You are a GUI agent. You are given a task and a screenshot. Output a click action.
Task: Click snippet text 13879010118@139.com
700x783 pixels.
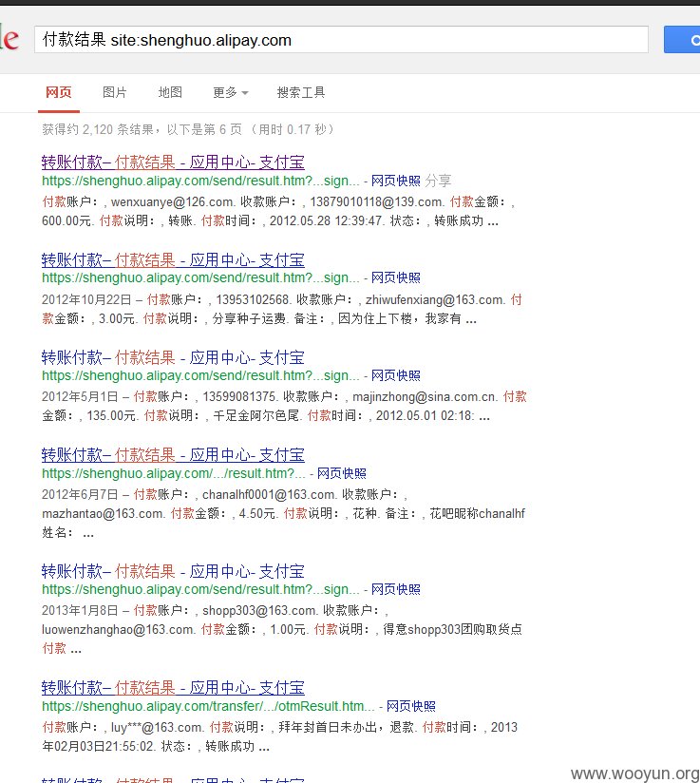(x=377, y=201)
